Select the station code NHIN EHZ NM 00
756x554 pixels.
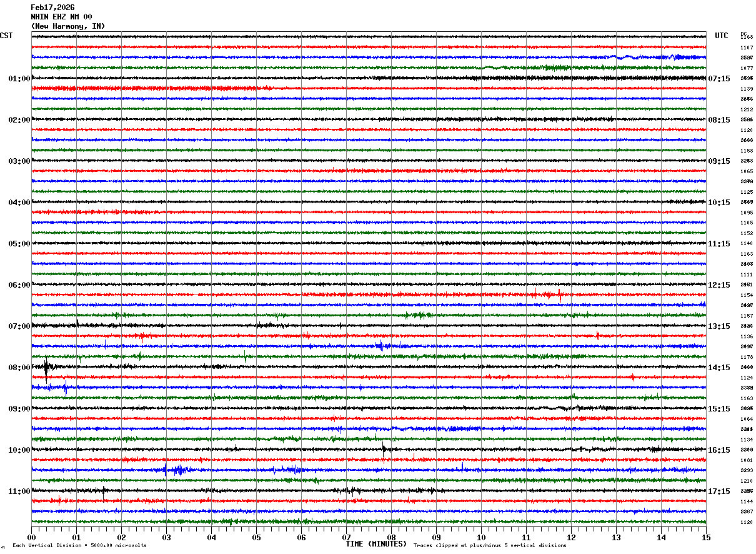61,17
